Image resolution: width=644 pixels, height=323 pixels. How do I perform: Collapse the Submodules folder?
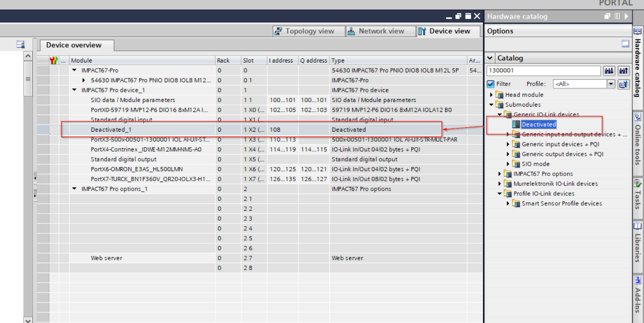pos(491,105)
